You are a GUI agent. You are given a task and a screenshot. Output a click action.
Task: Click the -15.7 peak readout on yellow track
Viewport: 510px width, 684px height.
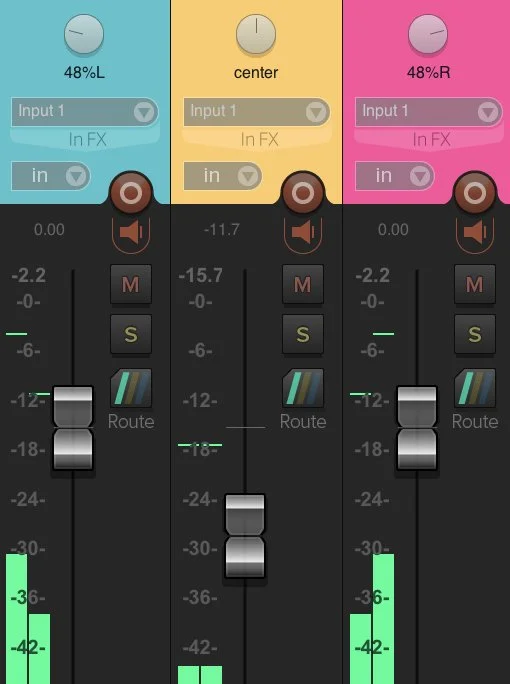201,275
